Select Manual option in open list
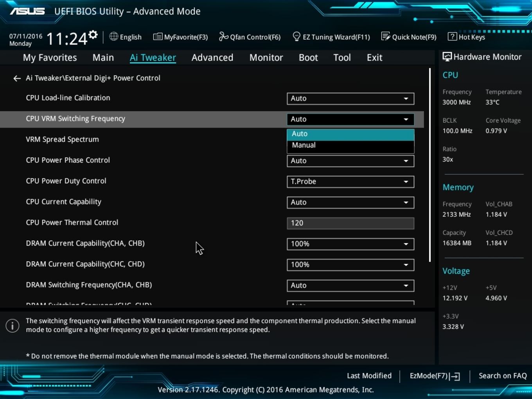The width and height of the screenshot is (532, 399). coord(350,145)
